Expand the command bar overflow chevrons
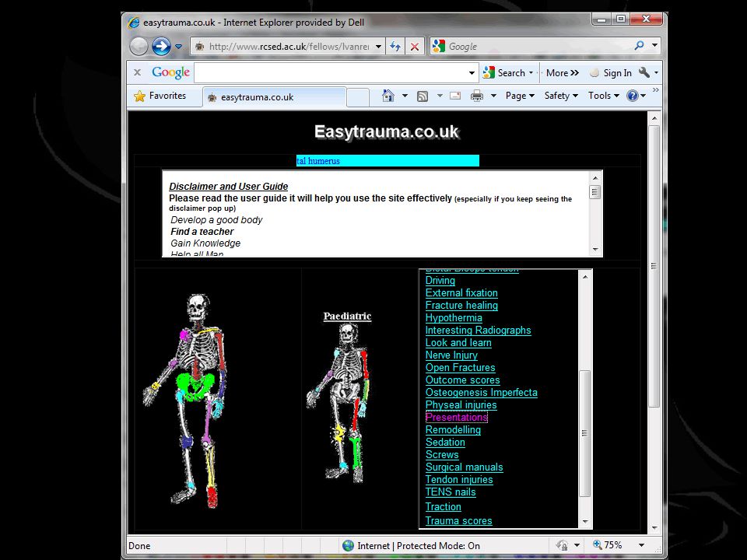 pyautogui.click(x=656, y=89)
